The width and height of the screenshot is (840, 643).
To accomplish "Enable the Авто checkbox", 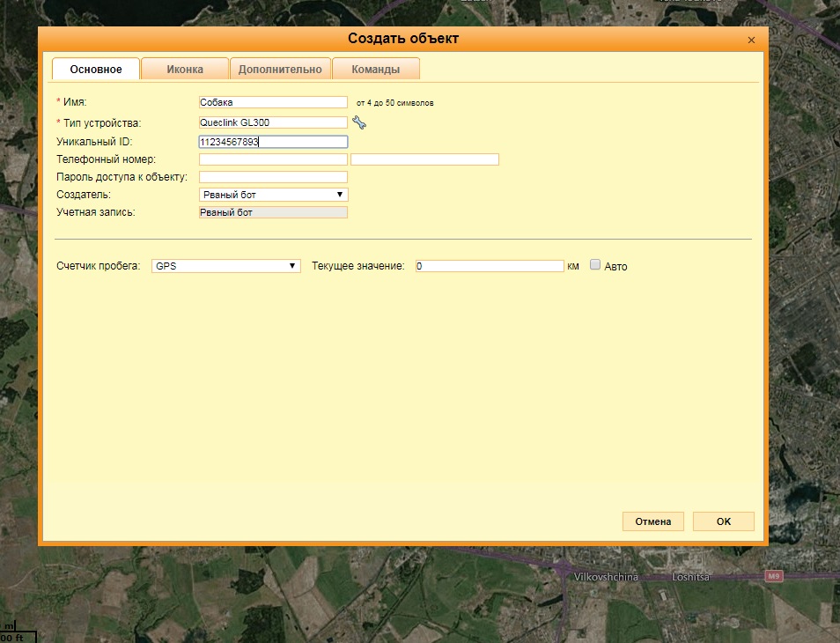I will point(595,265).
